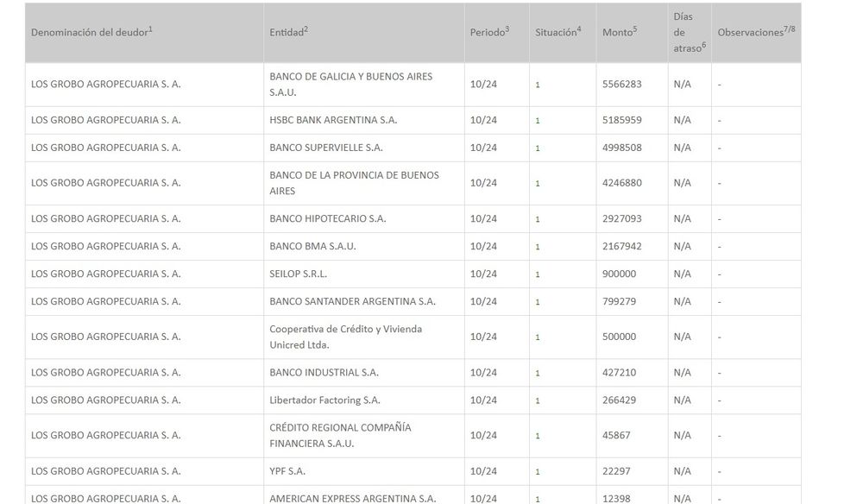Screen dimensions: 863x504
Task: Click the N/A value in the CRÉDITO REGIONAL row
Action: pos(682,435)
